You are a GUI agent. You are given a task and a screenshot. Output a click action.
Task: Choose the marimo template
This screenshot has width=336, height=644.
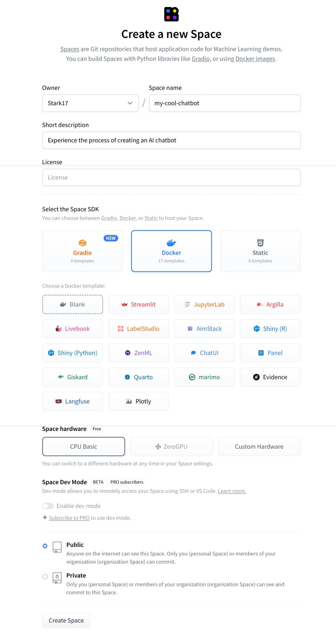tap(204, 377)
